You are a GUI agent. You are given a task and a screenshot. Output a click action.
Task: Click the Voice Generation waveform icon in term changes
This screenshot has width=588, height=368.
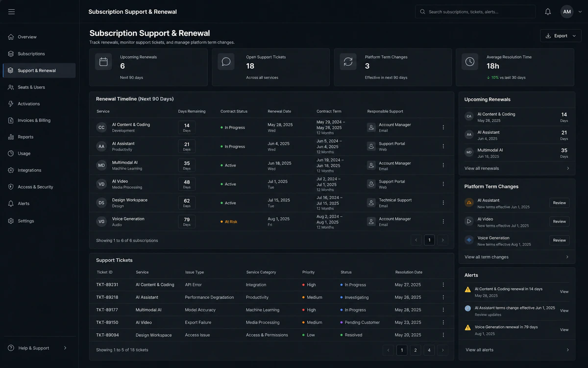tap(469, 240)
